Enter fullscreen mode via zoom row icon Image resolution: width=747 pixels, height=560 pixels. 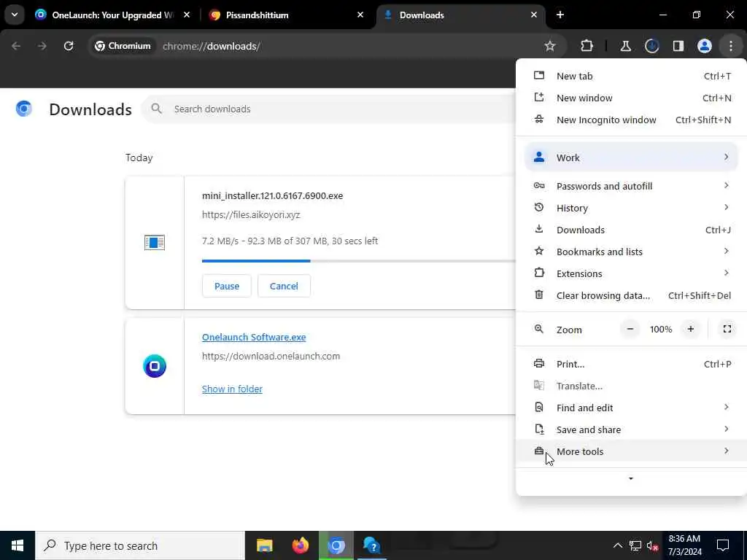[x=727, y=329]
